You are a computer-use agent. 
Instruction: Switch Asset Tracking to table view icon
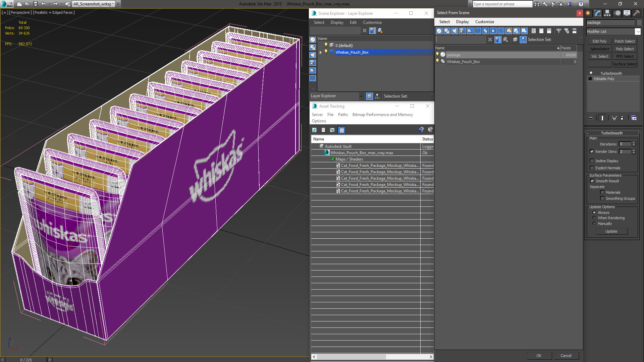point(341,130)
